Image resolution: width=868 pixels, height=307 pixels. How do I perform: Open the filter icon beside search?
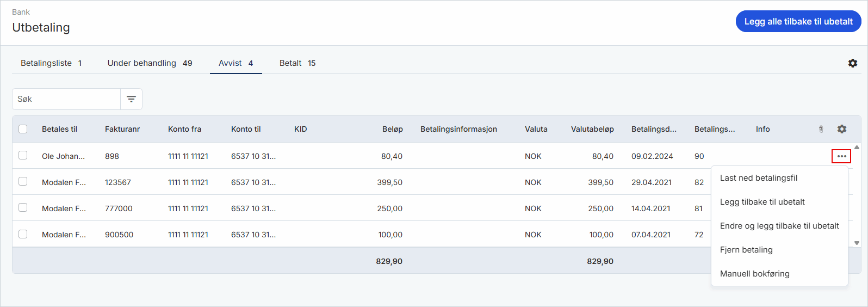pyautogui.click(x=131, y=99)
